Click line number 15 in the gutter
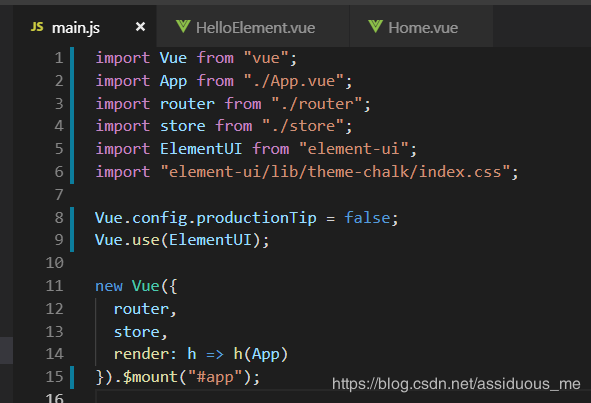The image size is (591, 403). click(x=55, y=377)
